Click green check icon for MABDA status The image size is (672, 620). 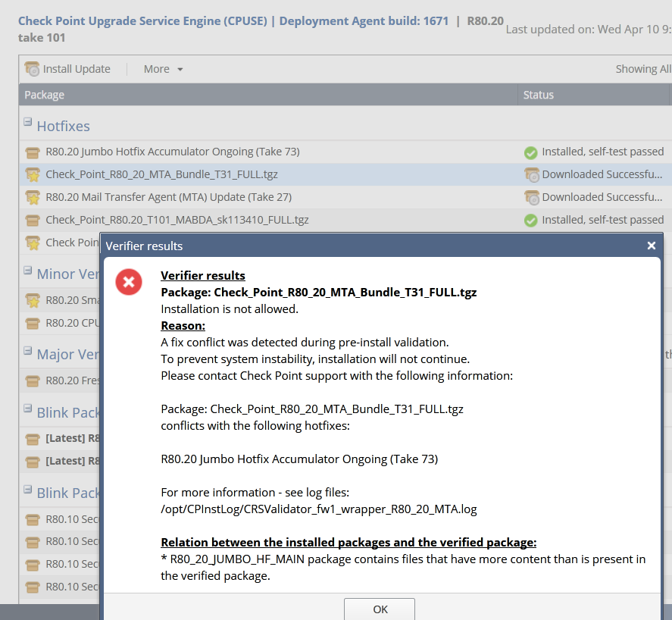530,221
